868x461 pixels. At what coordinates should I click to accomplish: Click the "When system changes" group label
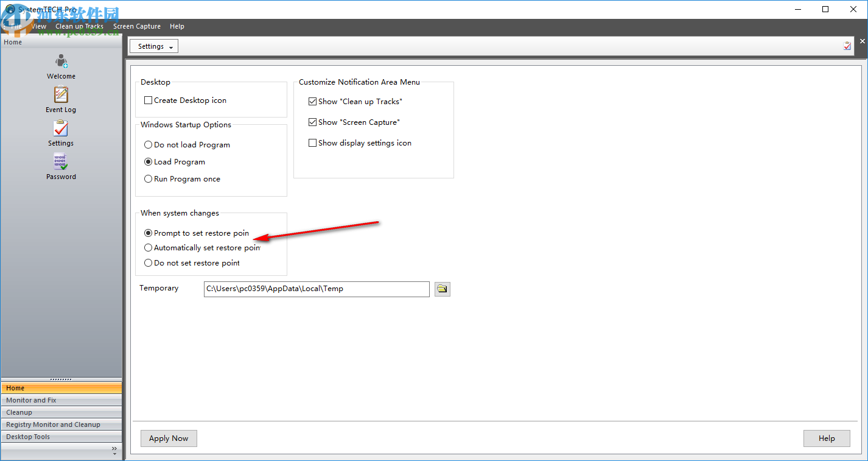(180, 213)
